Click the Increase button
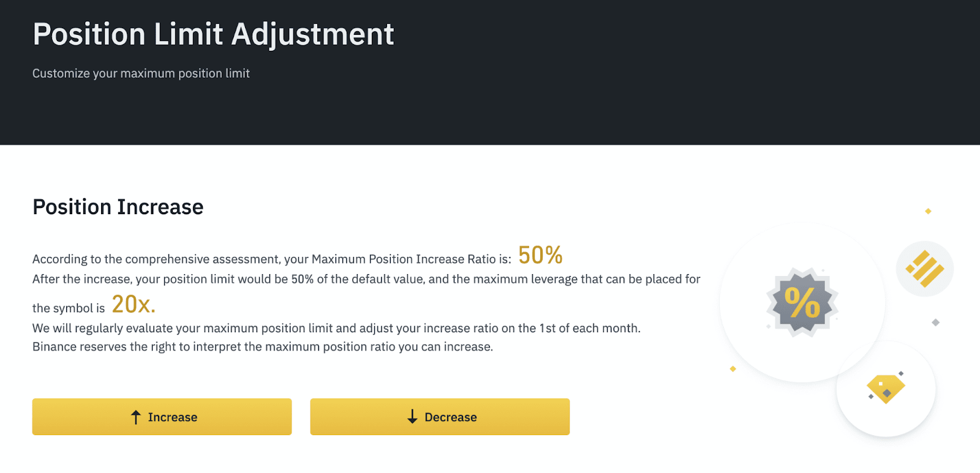 162,417
